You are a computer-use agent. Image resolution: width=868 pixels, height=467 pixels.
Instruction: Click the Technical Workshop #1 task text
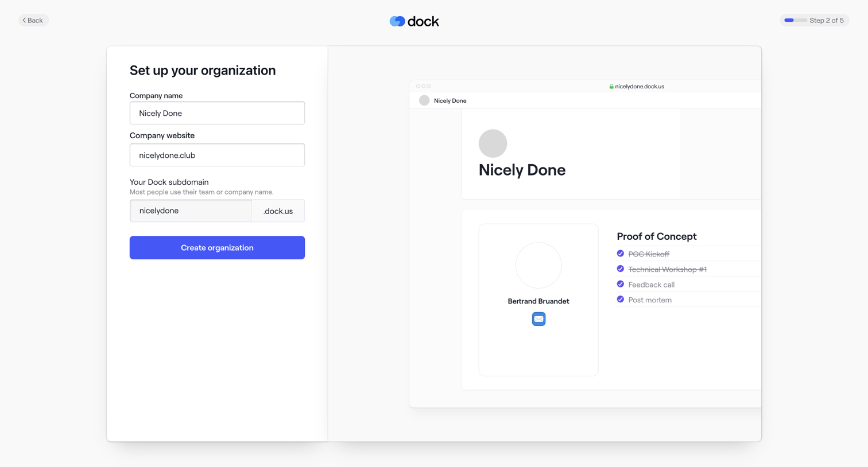tap(667, 270)
